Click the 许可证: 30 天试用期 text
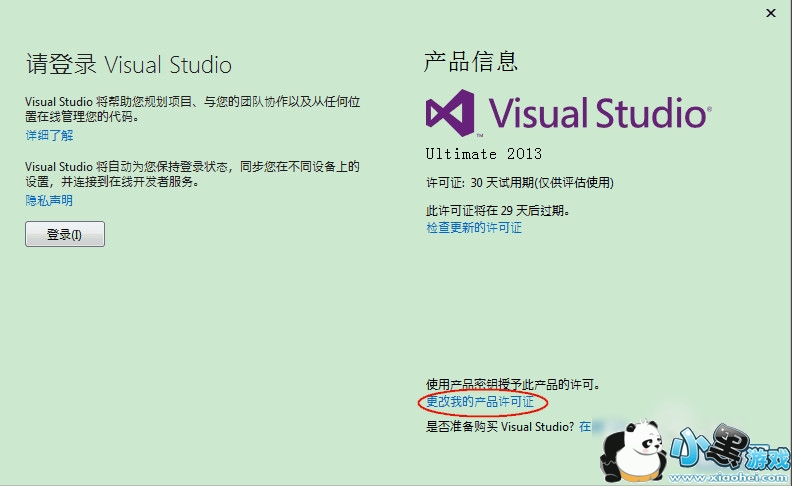 tap(520, 182)
